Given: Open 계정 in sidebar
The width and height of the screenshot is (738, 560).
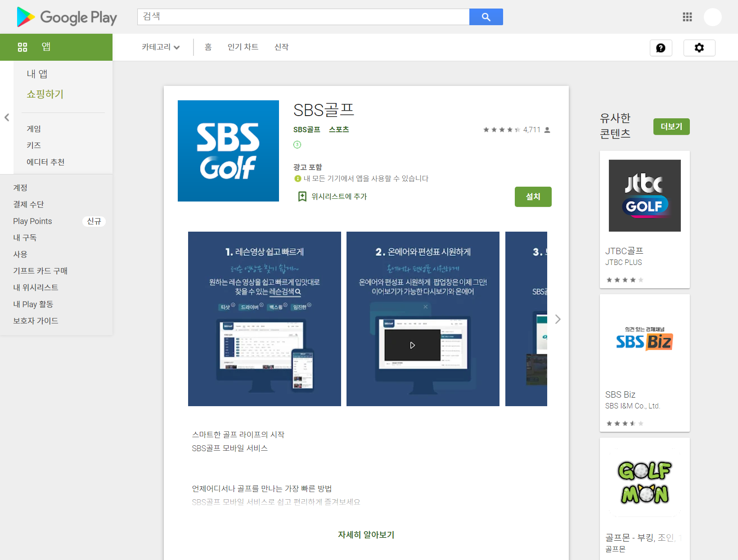Looking at the screenshot, I should click(20, 188).
